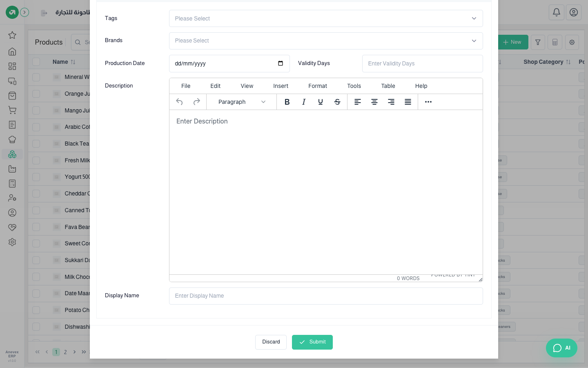
Task: Click the Submit button
Action: [x=312, y=342]
